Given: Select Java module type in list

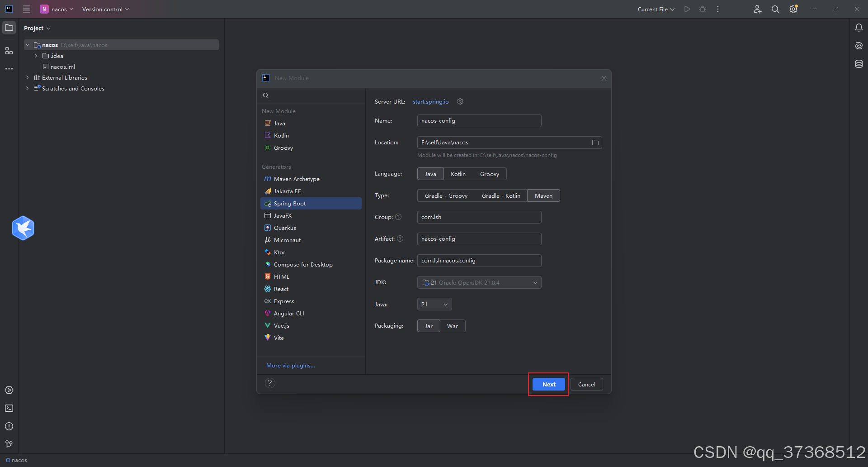Looking at the screenshot, I should pos(311,123).
